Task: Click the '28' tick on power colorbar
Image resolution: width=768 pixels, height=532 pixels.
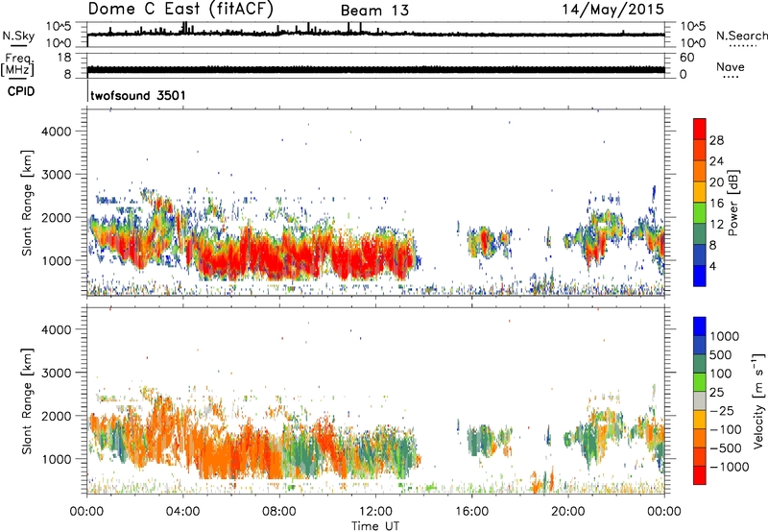Action: [x=716, y=140]
